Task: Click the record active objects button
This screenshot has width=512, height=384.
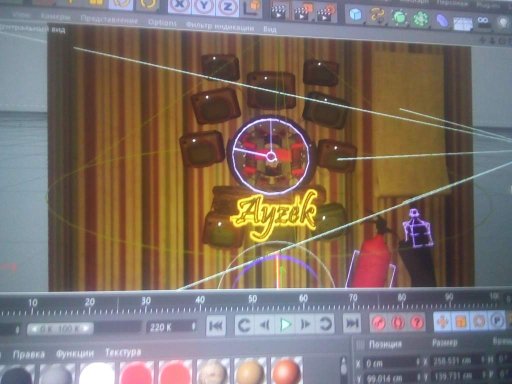Action: coord(378,322)
